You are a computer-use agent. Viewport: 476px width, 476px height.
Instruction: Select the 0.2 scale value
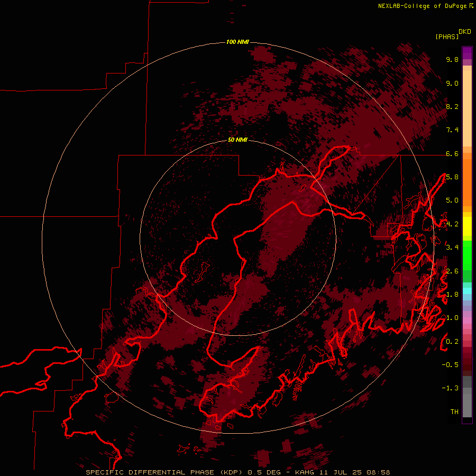click(x=452, y=342)
